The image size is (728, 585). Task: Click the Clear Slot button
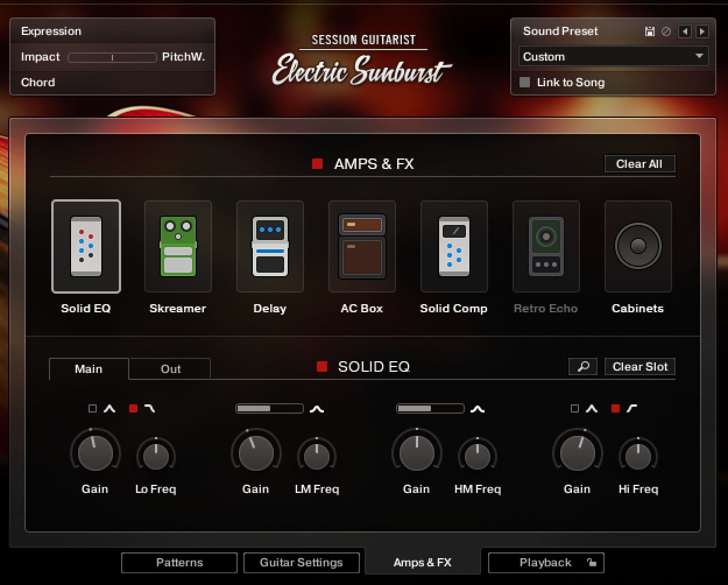pyautogui.click(x=640, y=366)
